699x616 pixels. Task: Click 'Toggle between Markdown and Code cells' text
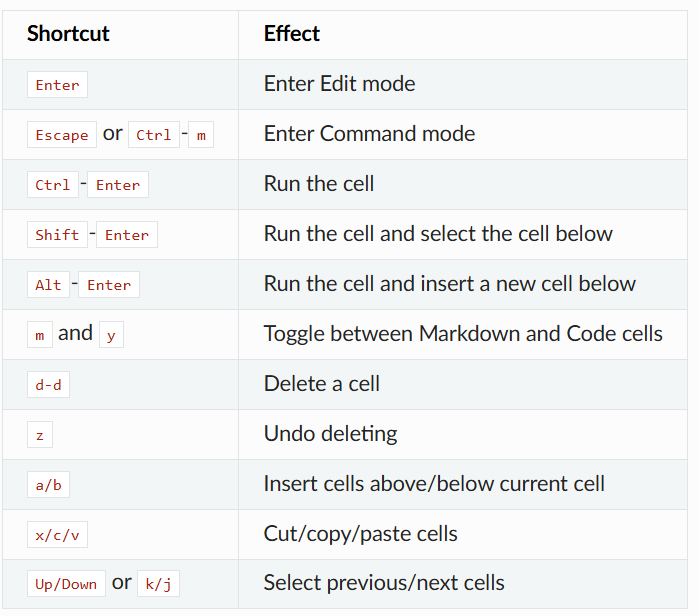pyautogui.click(x=463, y=334)
